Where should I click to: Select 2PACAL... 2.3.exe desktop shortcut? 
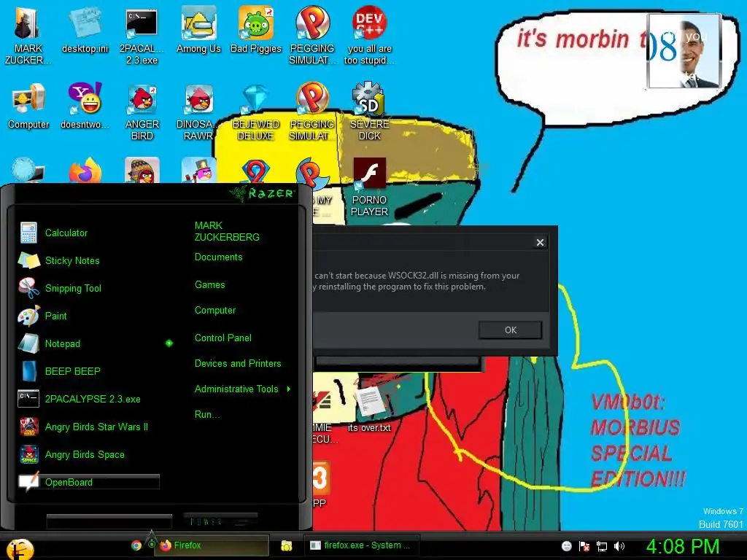(x=142, y=34)
